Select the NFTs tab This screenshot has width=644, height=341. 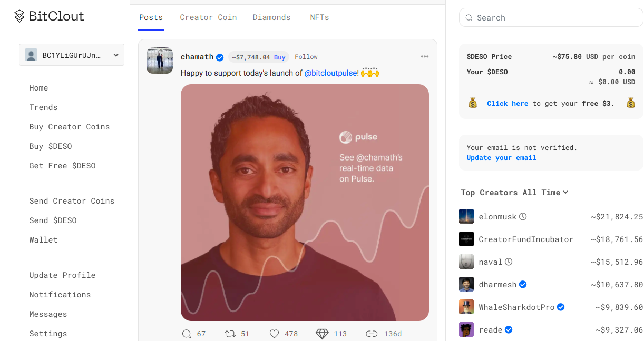click(319, 17)
